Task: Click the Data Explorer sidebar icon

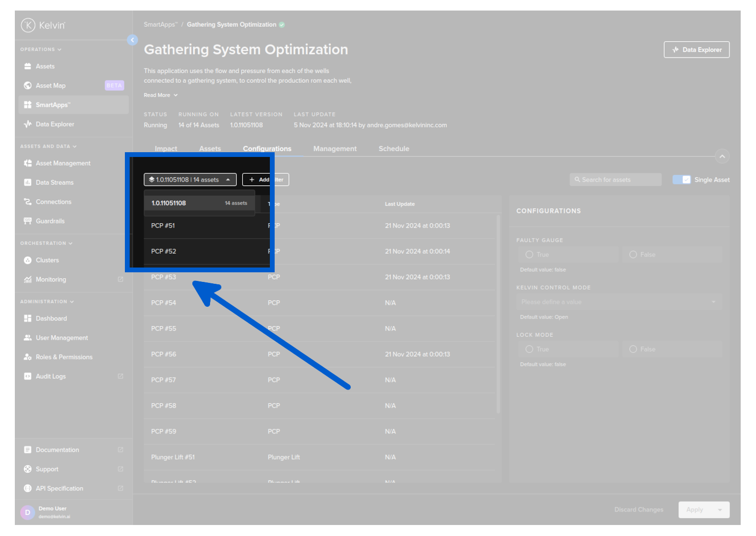Action: (x=28, y=124)
